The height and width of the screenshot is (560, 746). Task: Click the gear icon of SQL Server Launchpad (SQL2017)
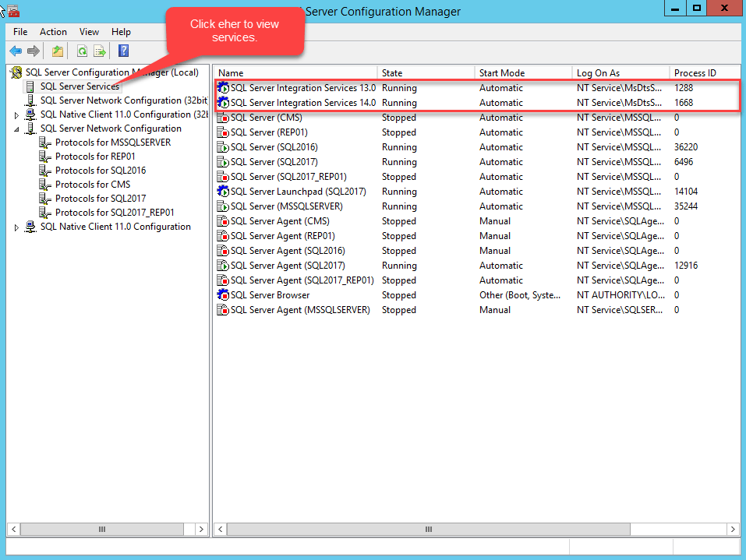click(x=223, y=192)
